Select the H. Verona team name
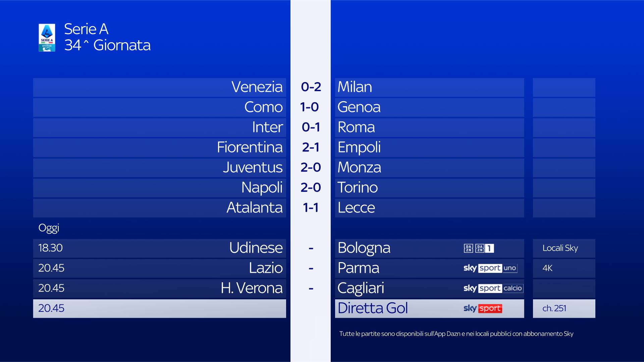 (252, 288)
